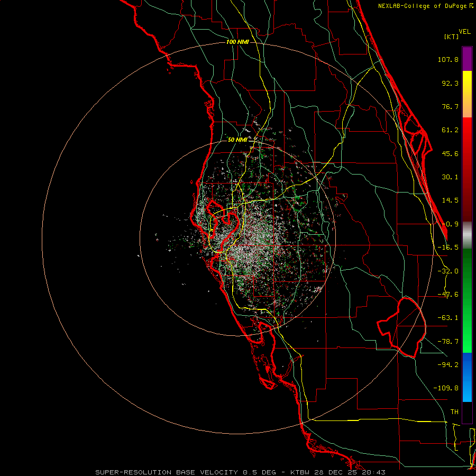The width and height of the screenshot is (476, 476).
Task: Click the -47.6 scale value
Action: click(x=448, y=295)
